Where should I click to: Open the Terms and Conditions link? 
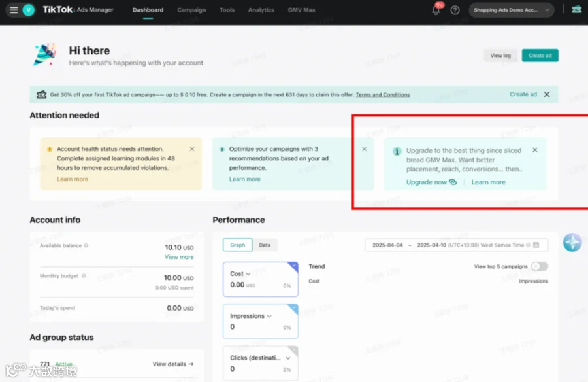382,95
